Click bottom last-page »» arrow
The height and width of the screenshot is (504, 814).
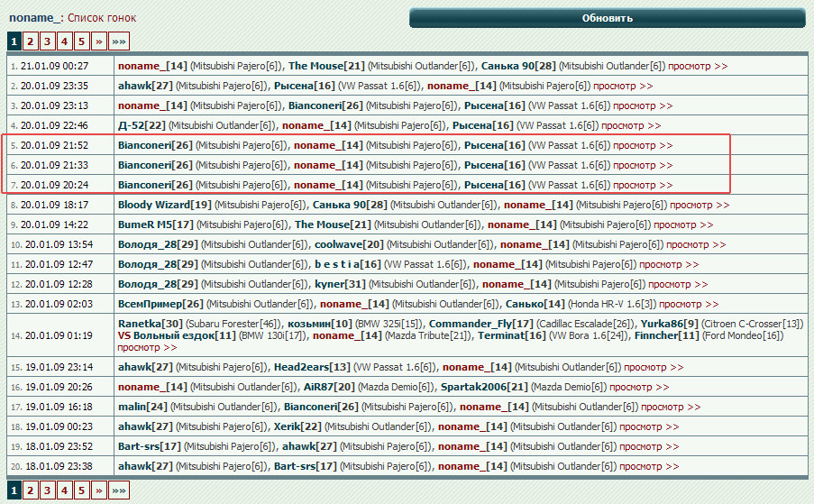coord(119,490)
